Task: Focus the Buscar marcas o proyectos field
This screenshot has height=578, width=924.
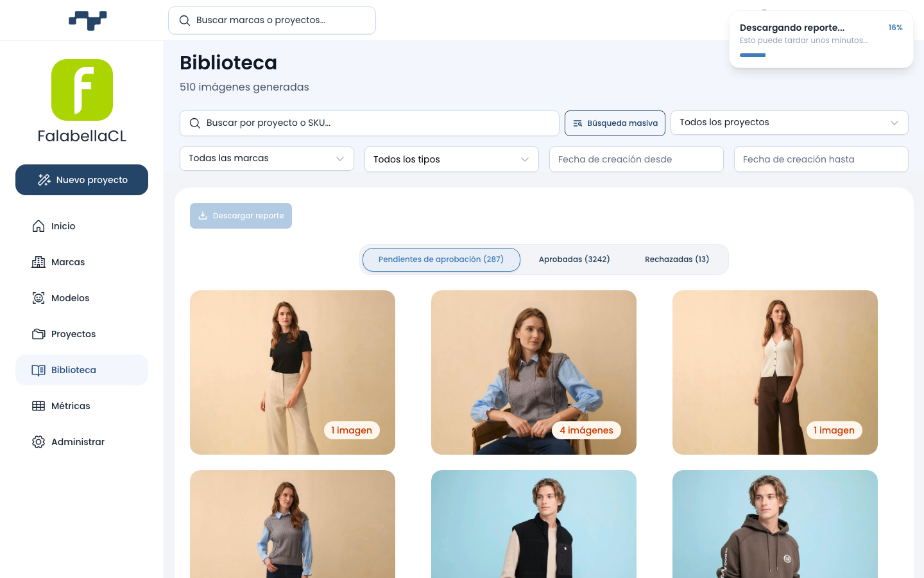Action: tap(272, 21)
